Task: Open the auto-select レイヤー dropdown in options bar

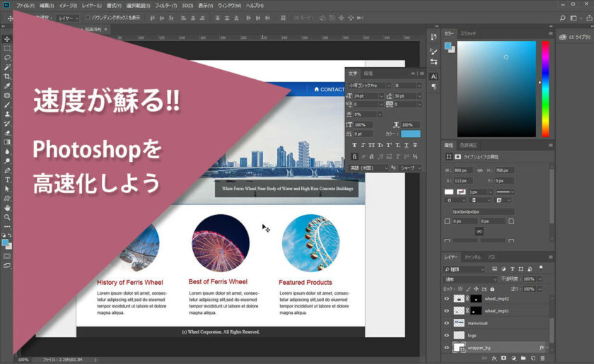Action: coord(68,18)
